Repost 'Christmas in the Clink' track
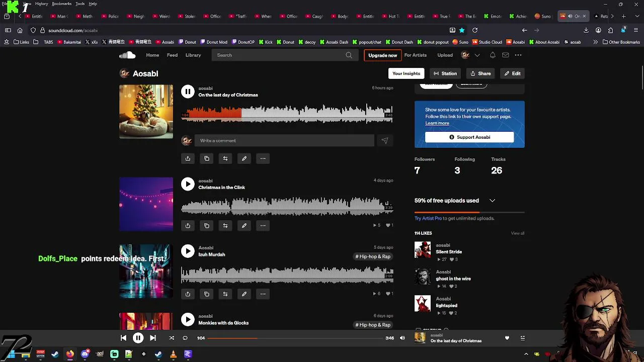The width and height of the screenshot is (644, 362). tap(225, 225)
